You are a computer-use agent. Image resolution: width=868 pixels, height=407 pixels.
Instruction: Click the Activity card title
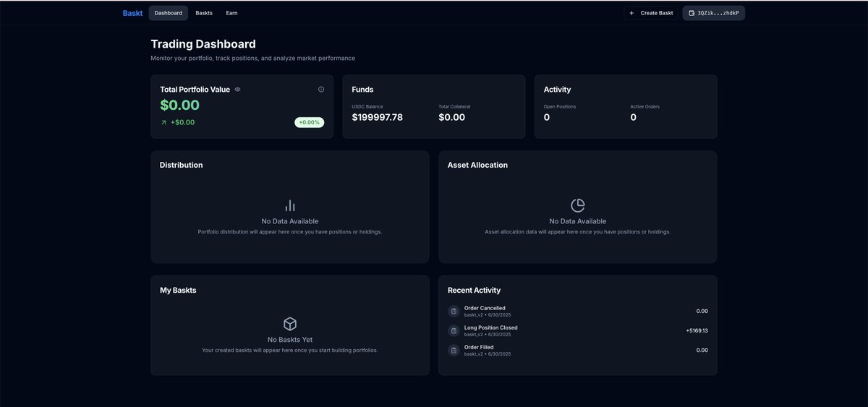(x=557, y=90)
